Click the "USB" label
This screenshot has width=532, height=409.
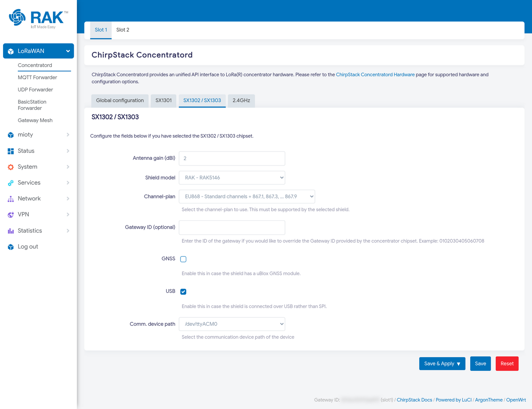point(170,291)
